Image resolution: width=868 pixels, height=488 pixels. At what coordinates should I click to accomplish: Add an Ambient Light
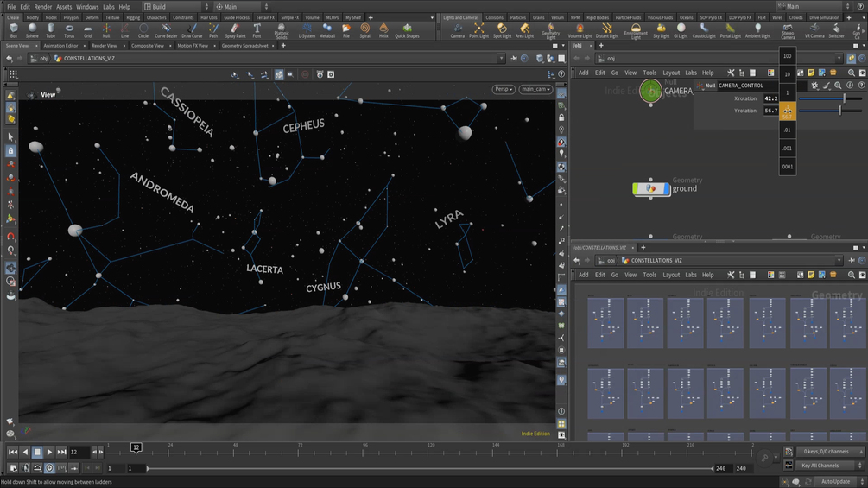[x=757, y=30]
